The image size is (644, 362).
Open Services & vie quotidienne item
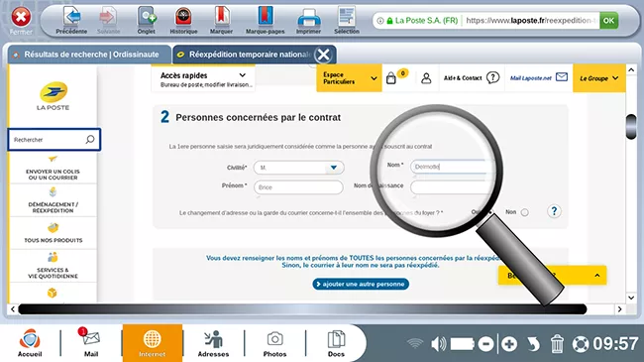pos(53,266)
